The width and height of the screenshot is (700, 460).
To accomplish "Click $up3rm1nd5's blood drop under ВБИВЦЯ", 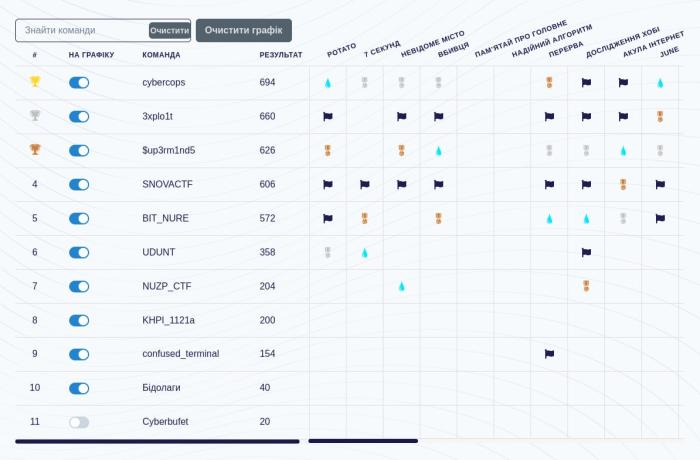I will tap(438, 151).
